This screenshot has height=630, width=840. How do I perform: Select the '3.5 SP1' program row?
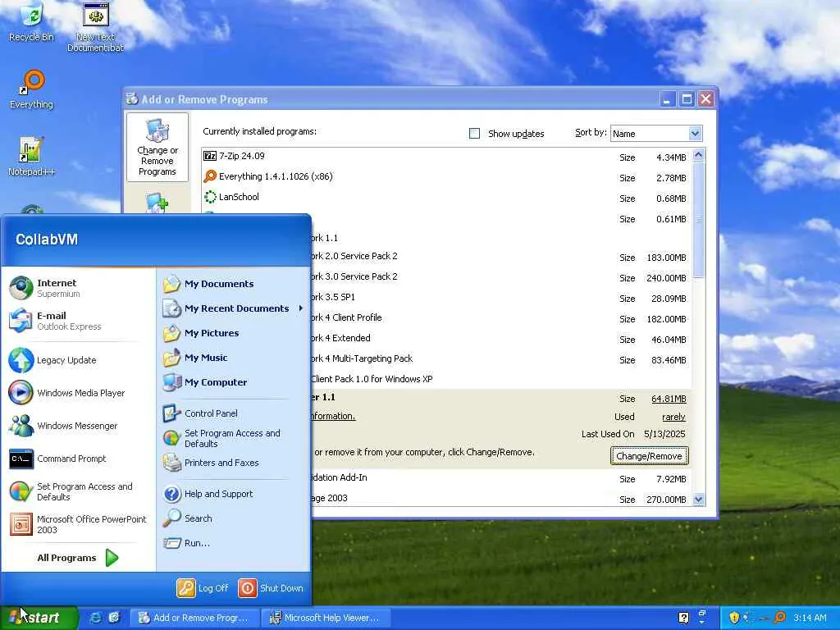pos(501,297)
